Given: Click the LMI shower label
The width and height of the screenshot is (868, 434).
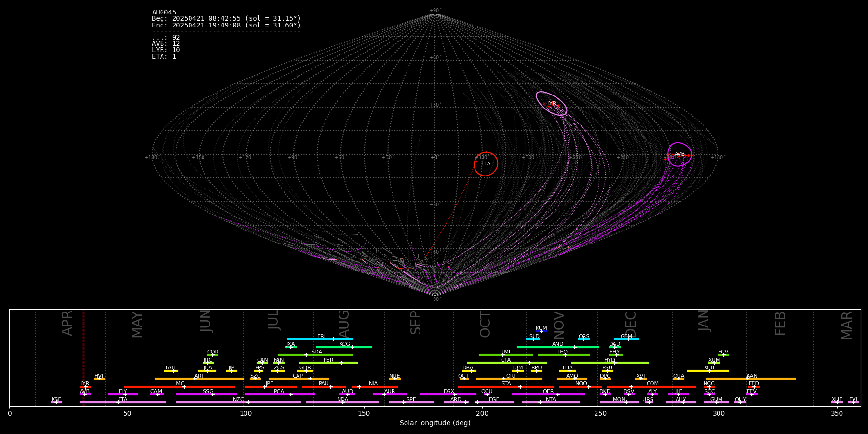Looking at the screenshot, I should coord(505,352).
